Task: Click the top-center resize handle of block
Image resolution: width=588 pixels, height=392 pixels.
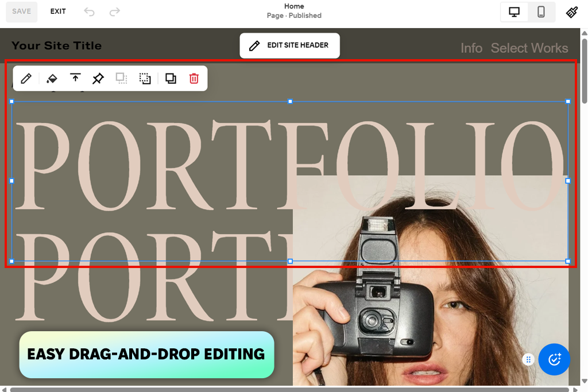Action: [290, 102]
